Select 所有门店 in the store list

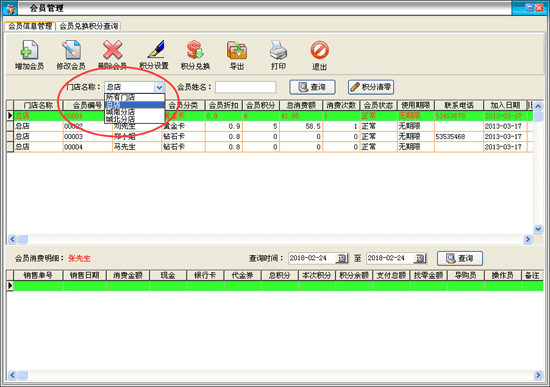click(134, 97)
